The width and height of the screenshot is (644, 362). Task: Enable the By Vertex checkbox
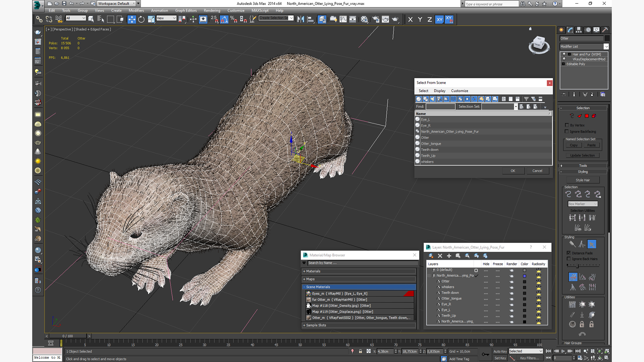[567, 125]
